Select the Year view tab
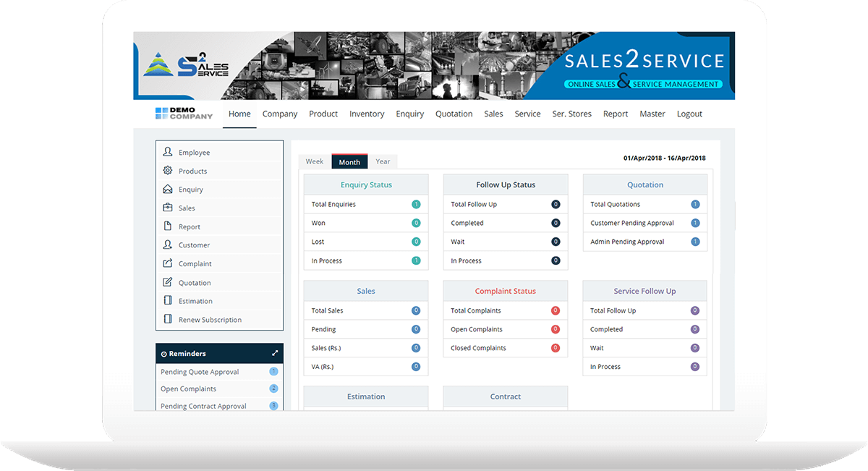Viewport: 868px width, 471px height. 383,161
